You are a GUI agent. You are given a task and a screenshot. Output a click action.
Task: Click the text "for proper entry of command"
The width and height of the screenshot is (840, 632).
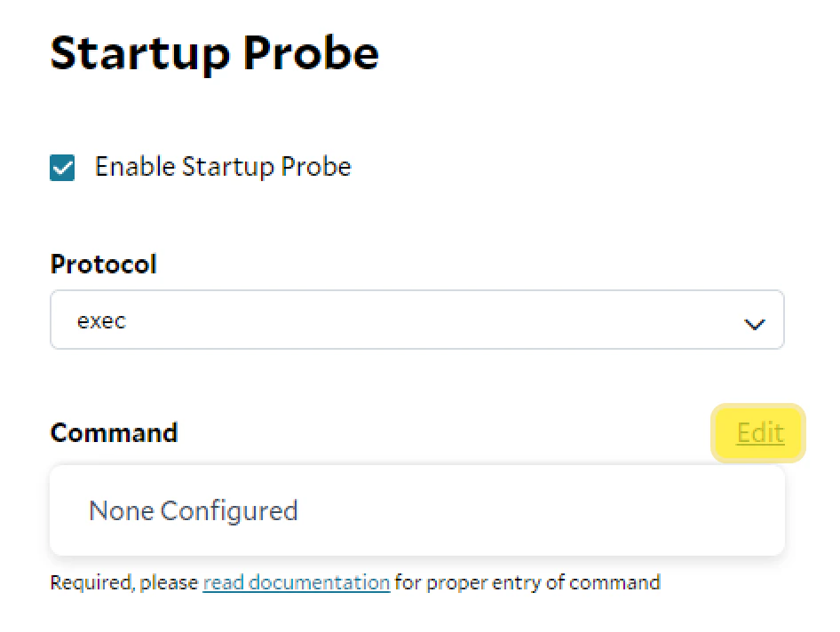click(x=527, y=583)
